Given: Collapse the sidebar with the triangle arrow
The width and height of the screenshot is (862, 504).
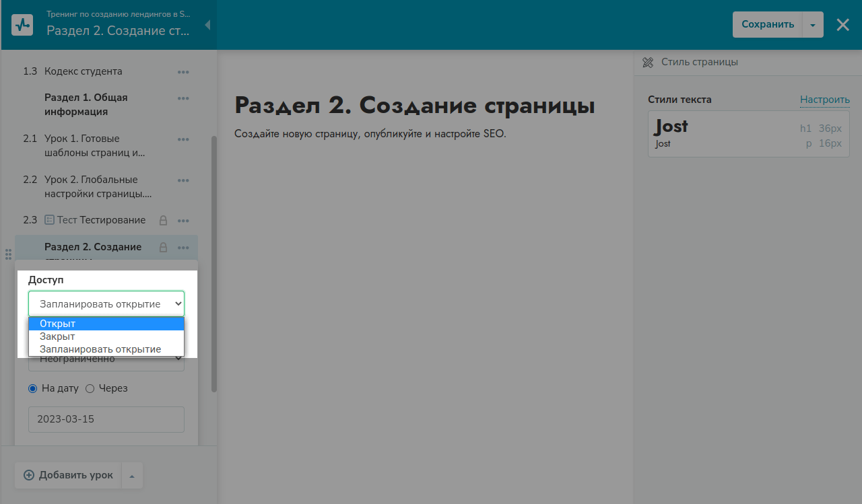Looking at the screenshot, I should (207, 25).
